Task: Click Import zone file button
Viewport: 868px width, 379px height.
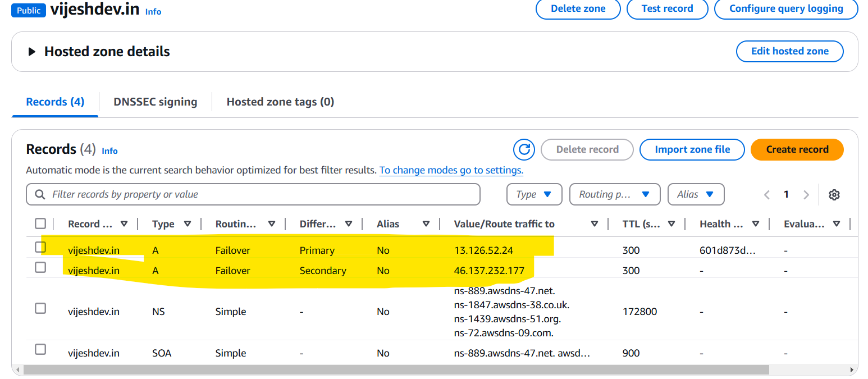Action: 692,149
